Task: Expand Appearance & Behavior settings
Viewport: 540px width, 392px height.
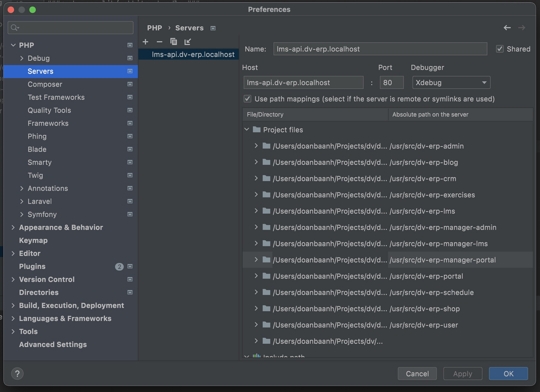Action: [x=13, y=227]
